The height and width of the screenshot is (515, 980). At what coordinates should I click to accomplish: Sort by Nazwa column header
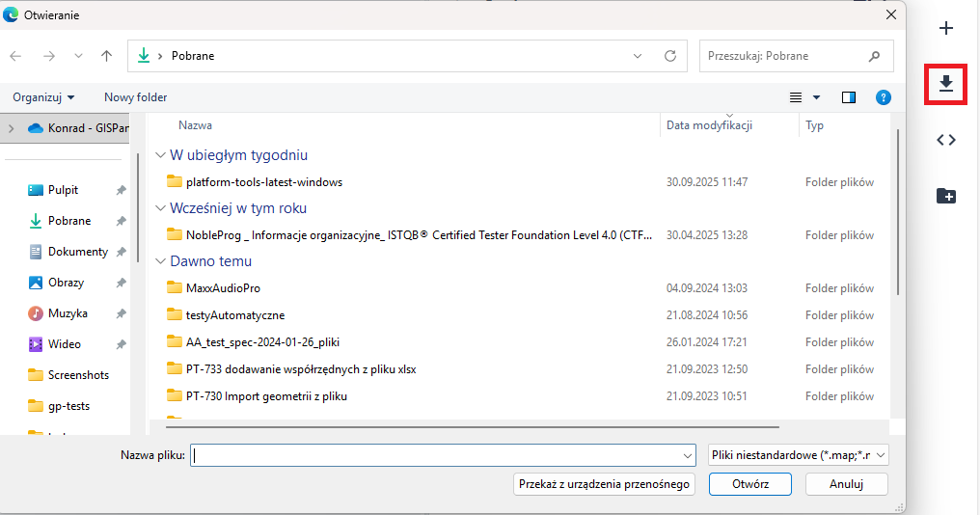coord(195,125)
